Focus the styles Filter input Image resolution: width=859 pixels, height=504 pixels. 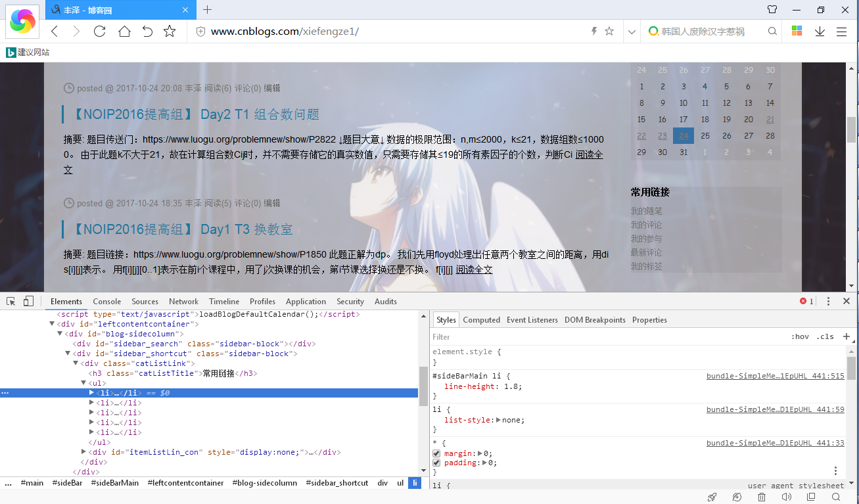pos(608,336)
